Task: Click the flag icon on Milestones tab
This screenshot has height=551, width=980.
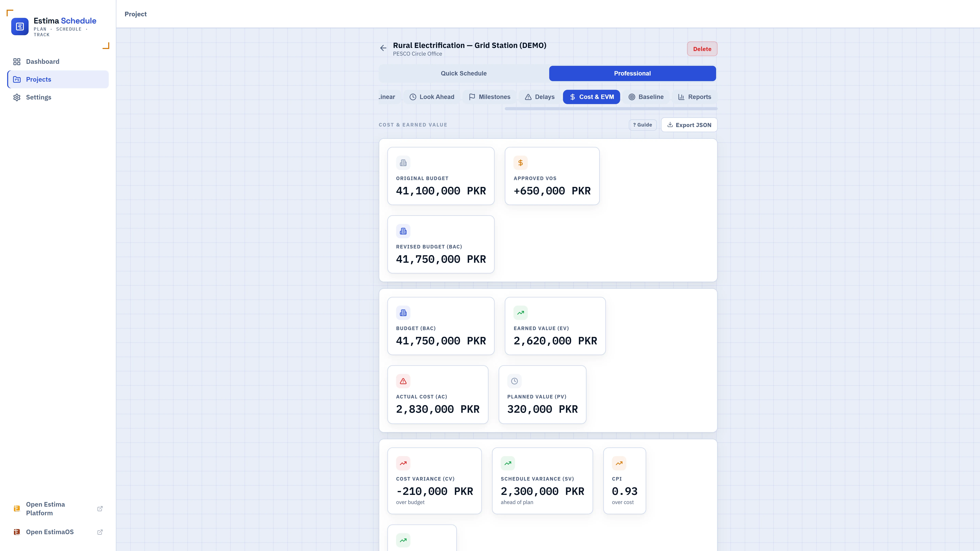Action: pos(472,97)
